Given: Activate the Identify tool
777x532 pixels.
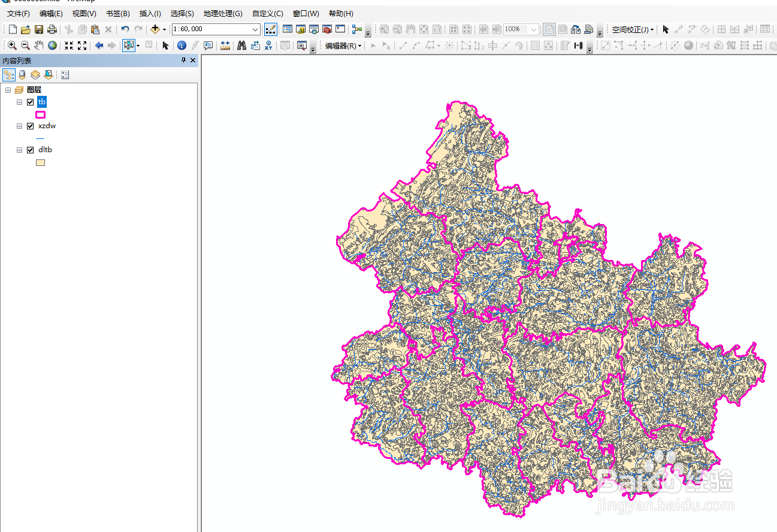Looking at the screenshot, I should pyautogui.click(x=182, y=46).
